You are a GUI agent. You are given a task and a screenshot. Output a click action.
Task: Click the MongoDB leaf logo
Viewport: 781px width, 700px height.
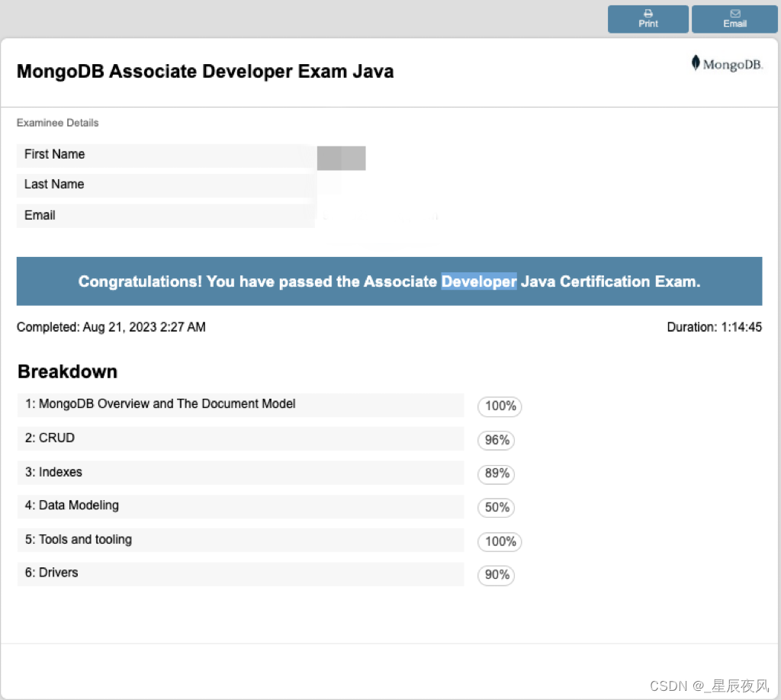(696, 63)
